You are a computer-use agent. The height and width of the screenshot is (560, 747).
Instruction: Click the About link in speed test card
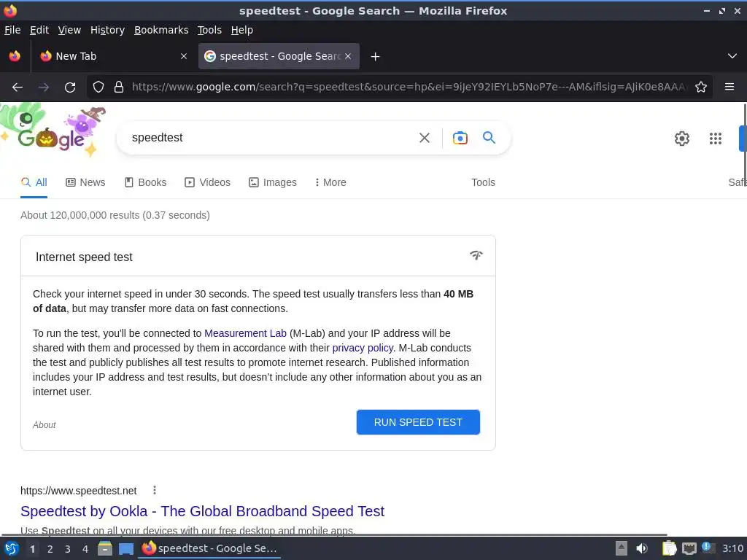point(44,425)
